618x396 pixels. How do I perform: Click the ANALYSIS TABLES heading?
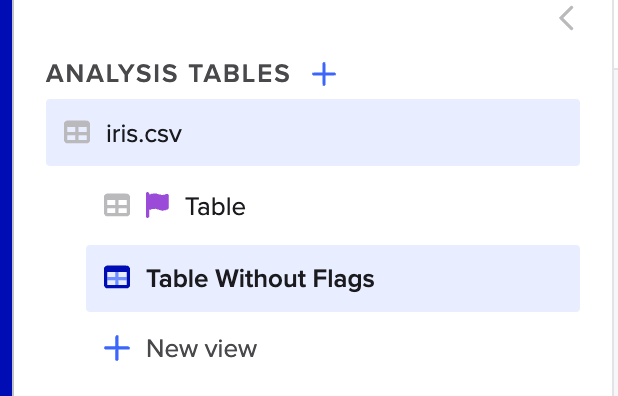(x=168, y=74)
